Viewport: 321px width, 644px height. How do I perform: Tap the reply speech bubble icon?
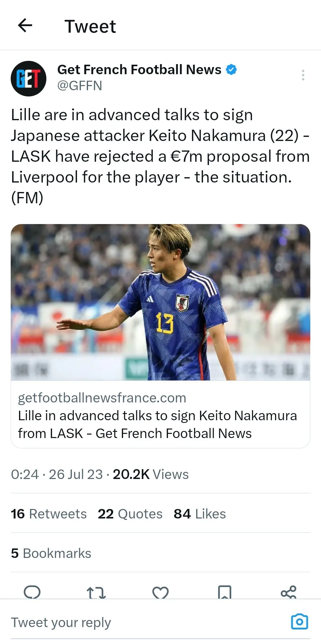coord(32,592)
